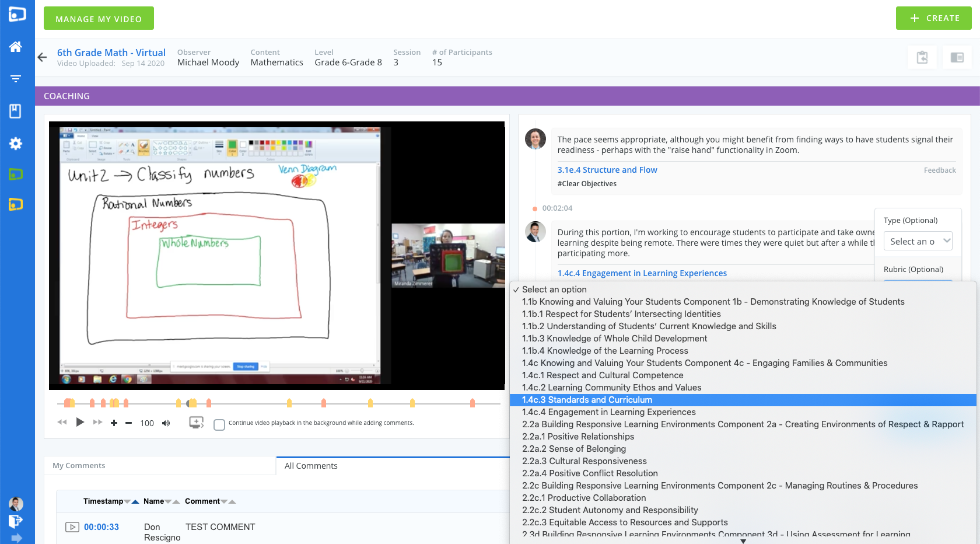The height and width of the screenshot is (544, 980).
Task: Click the MANAGE MY VIDEO button
Action: (99, 19)
